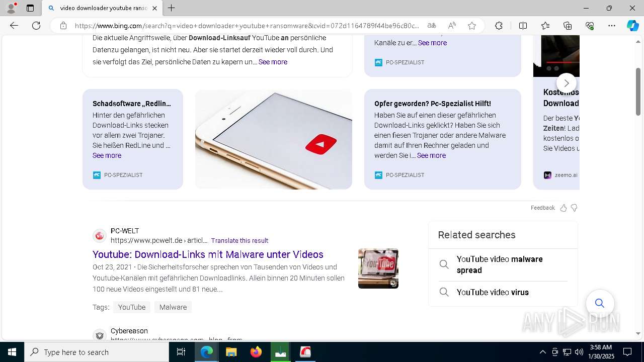Open Browser essentials heart icon

click(590, 26)
